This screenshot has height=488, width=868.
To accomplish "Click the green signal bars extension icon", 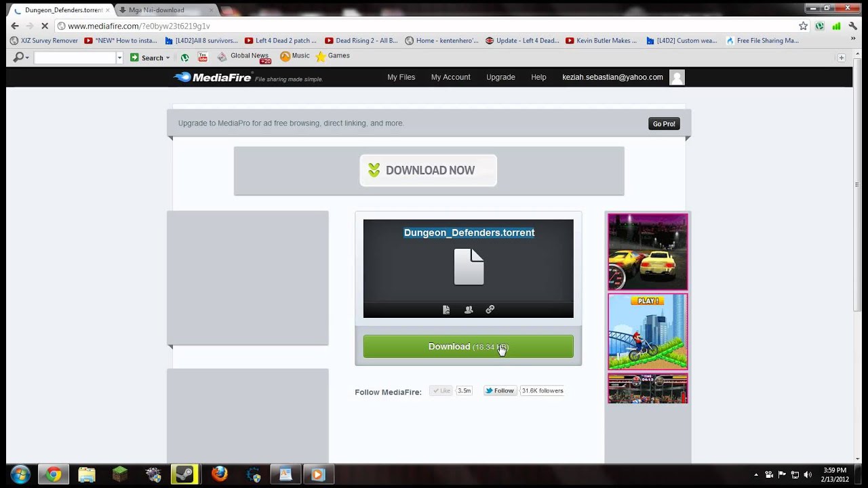I will click(836, 26).
